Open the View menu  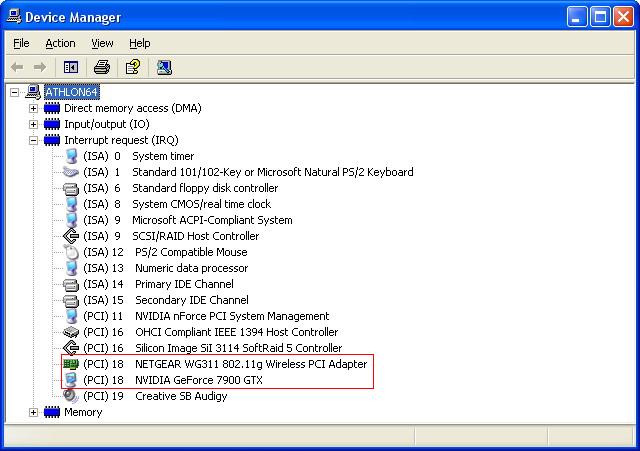tap(102, 43)
